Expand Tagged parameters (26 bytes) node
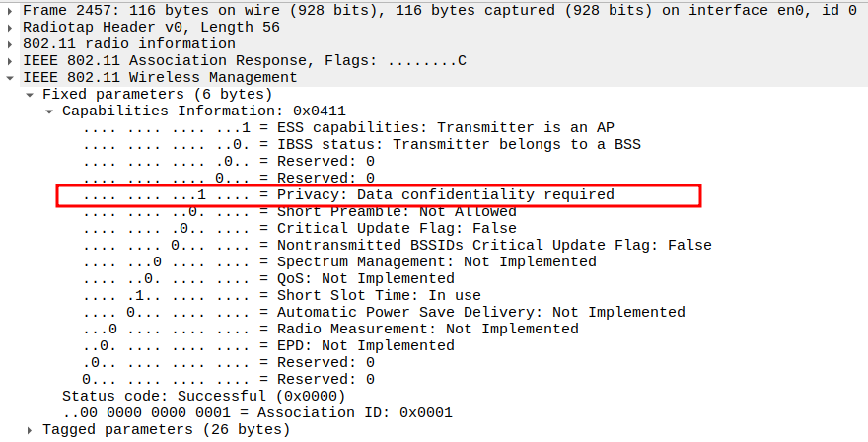Viewport: 868px width, 442px height. (x=31, y=429)
